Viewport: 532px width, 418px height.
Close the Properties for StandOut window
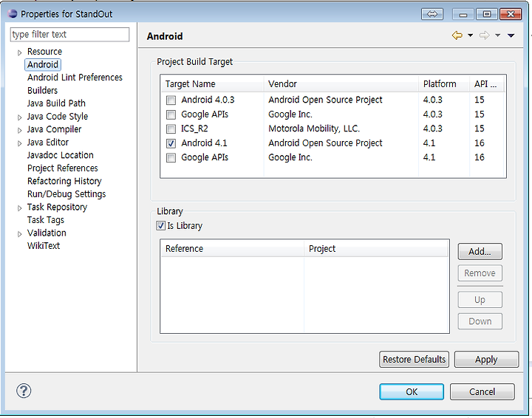pos(511,14)
